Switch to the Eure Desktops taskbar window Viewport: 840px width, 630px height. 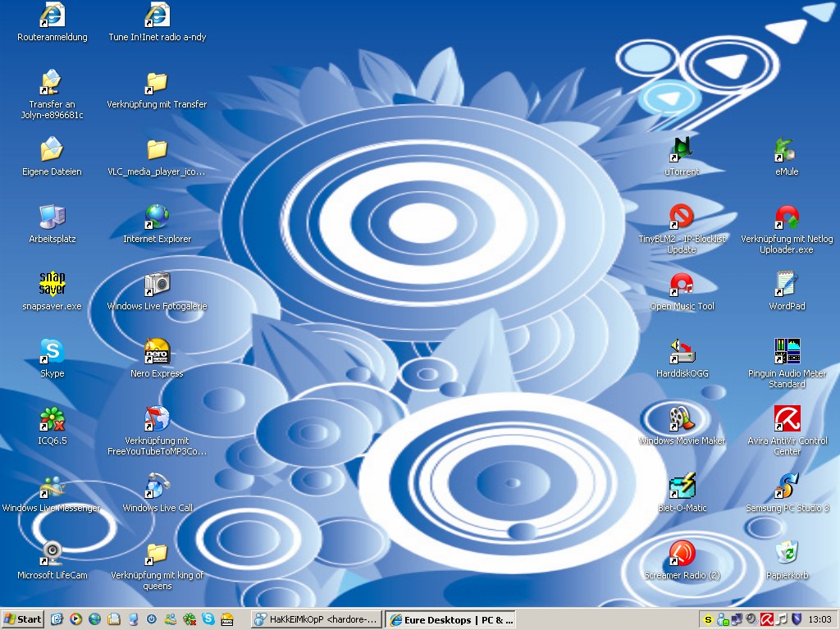pyautogui.click(x=450, y=619)
